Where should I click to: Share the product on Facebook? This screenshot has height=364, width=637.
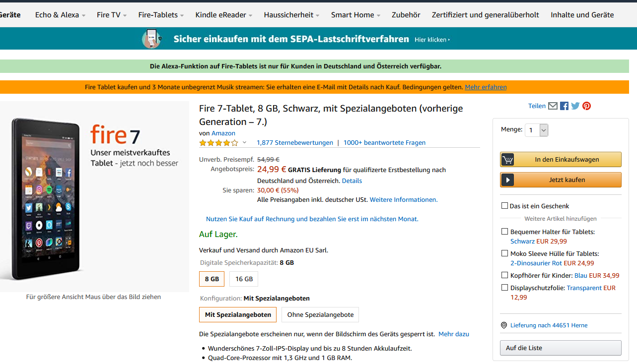pos(564,106)
